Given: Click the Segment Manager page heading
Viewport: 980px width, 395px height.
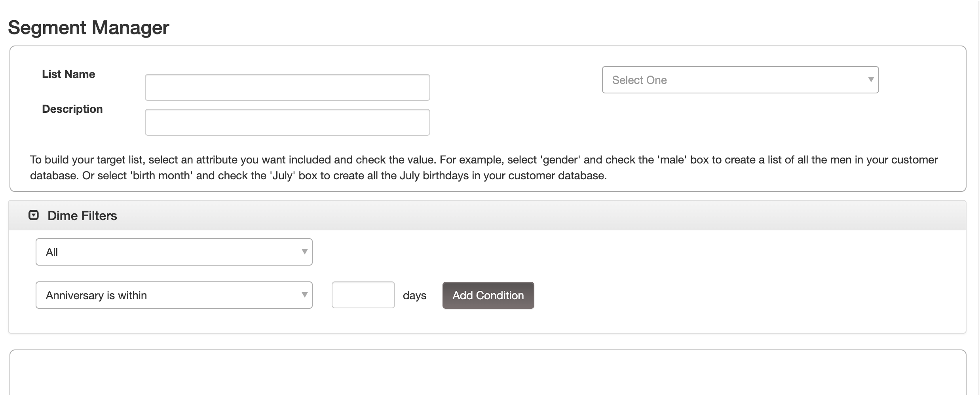Looking at the screenshot, I should coord(89,28).
